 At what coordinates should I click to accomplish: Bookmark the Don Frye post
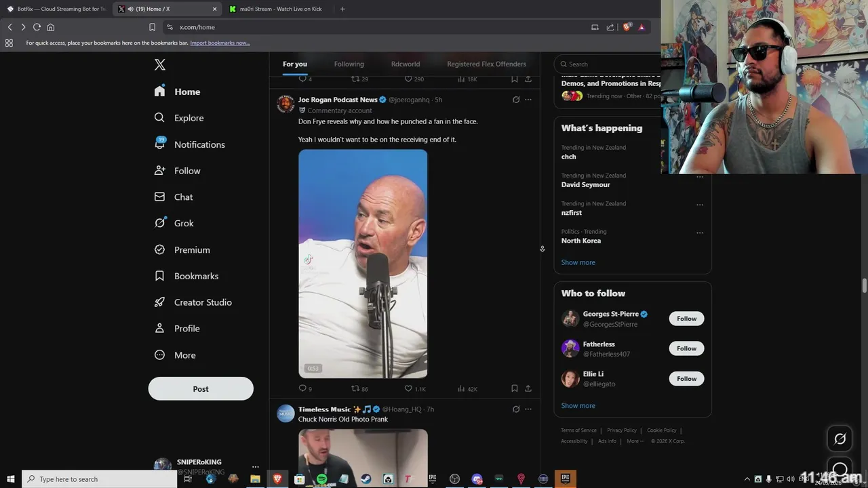point(514,388)
